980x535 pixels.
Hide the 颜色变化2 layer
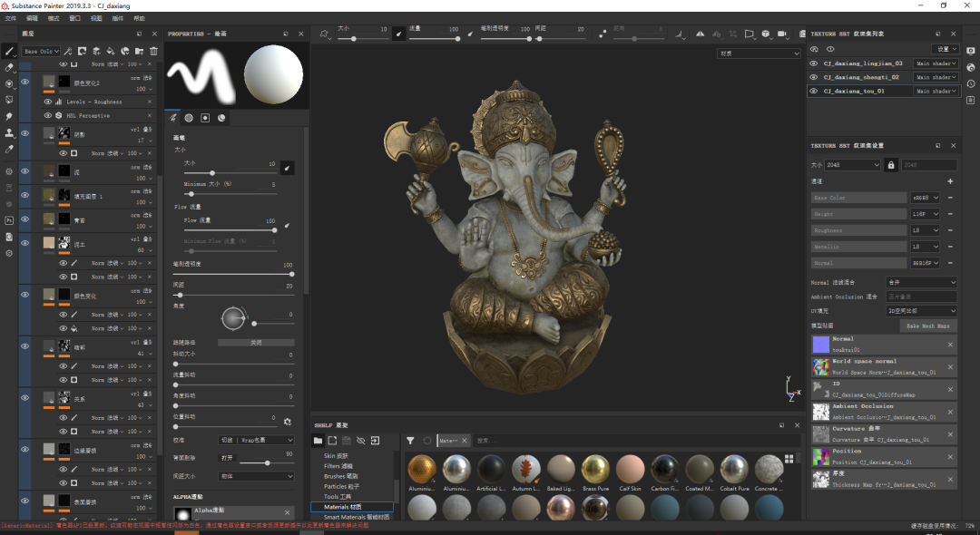pyautogui.click(x=25, y=83)
